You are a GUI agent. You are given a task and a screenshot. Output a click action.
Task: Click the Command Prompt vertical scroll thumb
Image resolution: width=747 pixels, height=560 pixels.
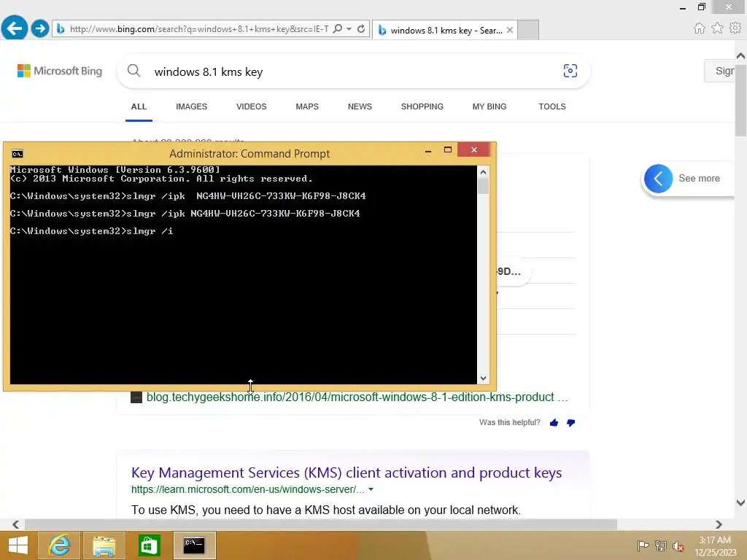coord(483,186)
